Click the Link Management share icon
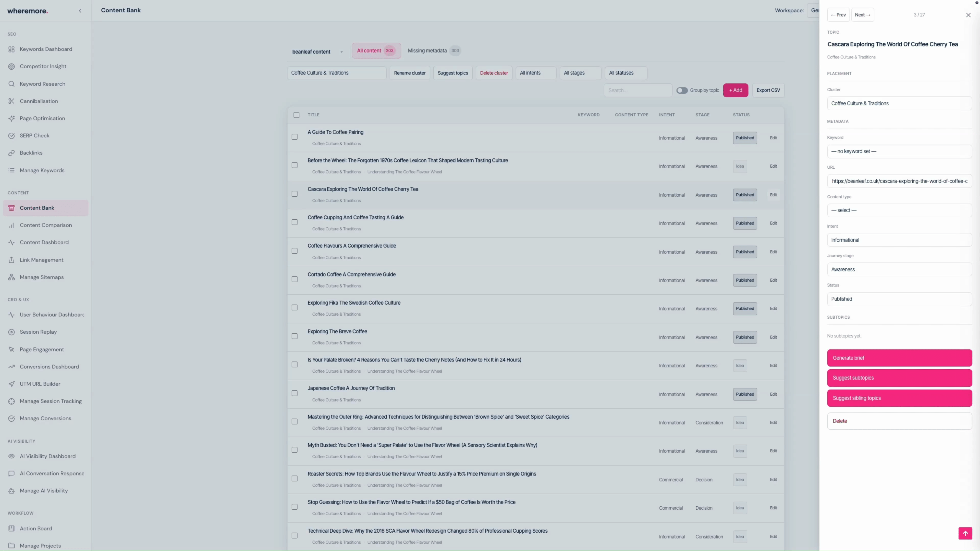The height and width of the screenshot is (551, 980). [x=11, y=260]
